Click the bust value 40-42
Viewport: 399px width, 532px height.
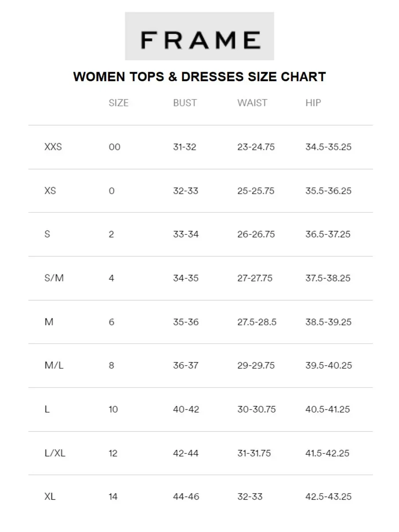pos(186,409)
